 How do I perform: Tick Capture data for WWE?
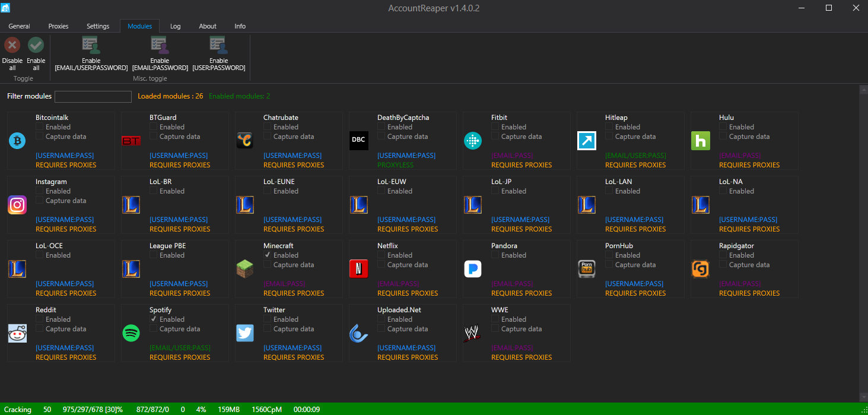(495, 328)
